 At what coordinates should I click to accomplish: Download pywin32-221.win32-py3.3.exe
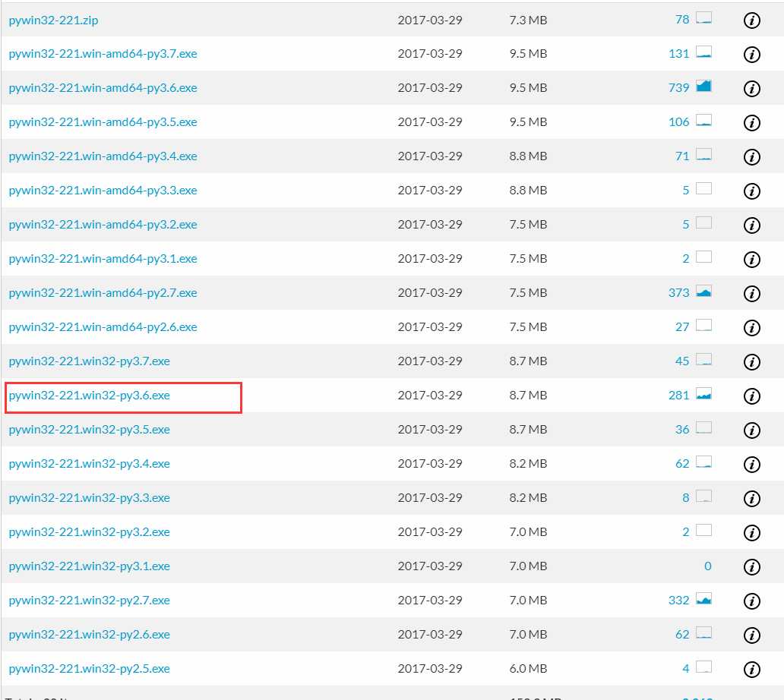pos(90,497)
